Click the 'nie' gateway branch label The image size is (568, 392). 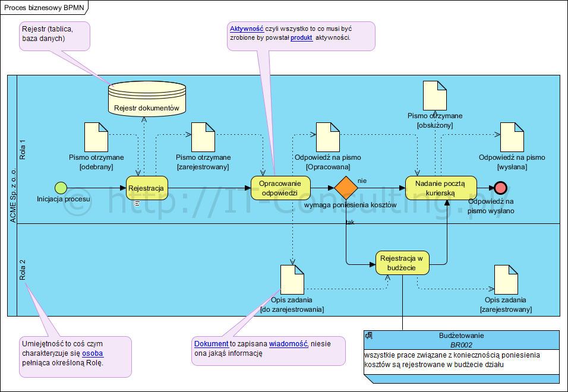tap(362, 181)
